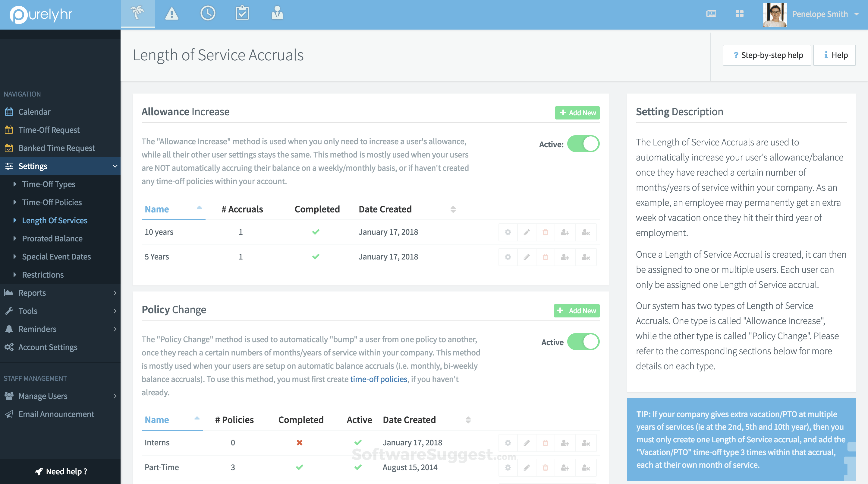Click Add New in Allowance Increase

[577, 113]
